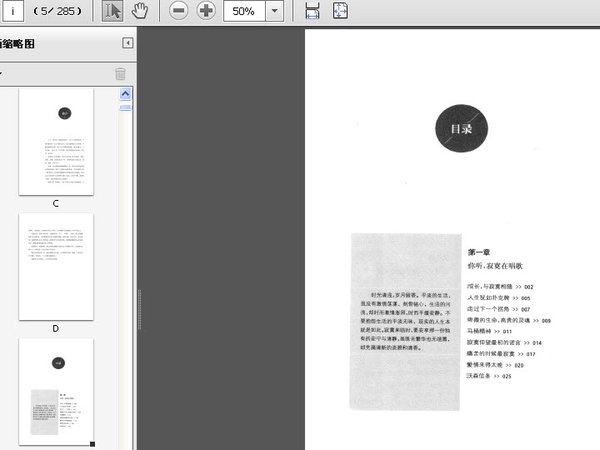Open the thumbnails panel options menu

3,73
